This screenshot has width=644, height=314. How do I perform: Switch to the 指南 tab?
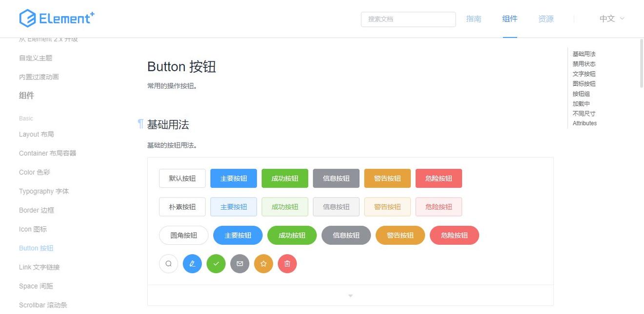tap(473, 19)
